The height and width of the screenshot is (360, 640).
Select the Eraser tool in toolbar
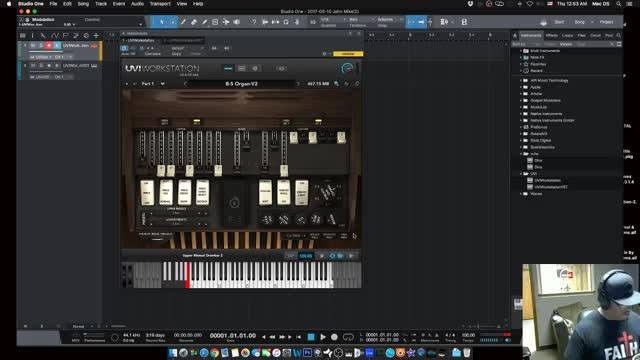point(194,22)
